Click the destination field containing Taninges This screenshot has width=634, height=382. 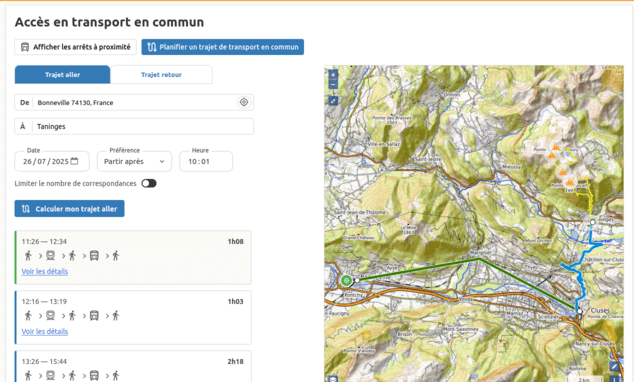click(x=134, y=127)
